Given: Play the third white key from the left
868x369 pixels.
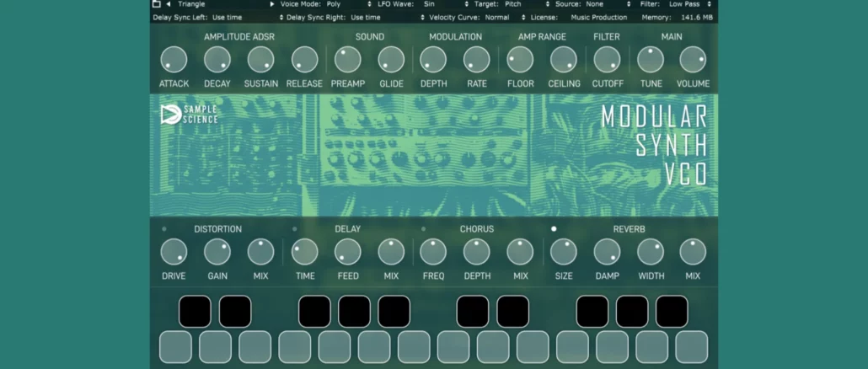Looking at the screenshot, I should (255, 347).
